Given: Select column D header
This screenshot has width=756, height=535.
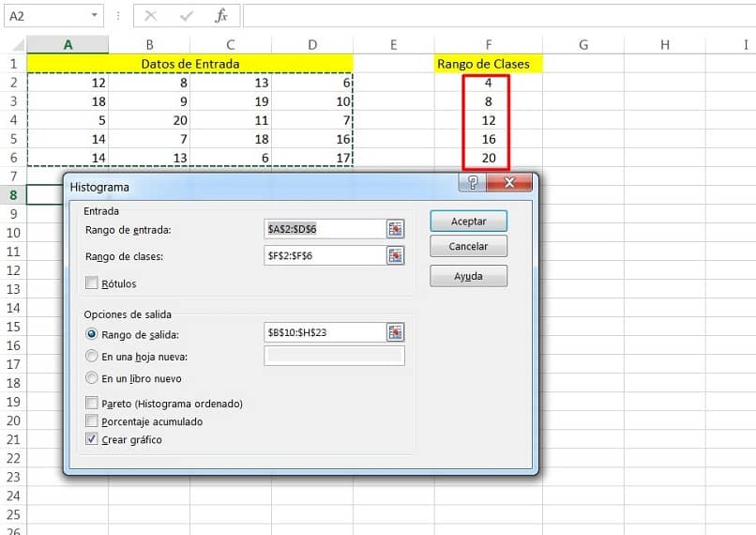Looking at the screenshot, I should (x=312, y=45).
